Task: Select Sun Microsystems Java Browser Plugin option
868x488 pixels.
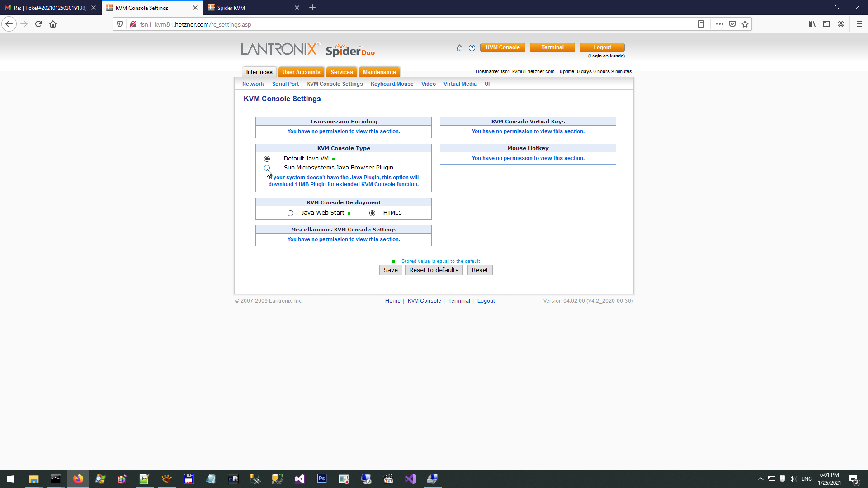Action: click(x=267, y=168)
